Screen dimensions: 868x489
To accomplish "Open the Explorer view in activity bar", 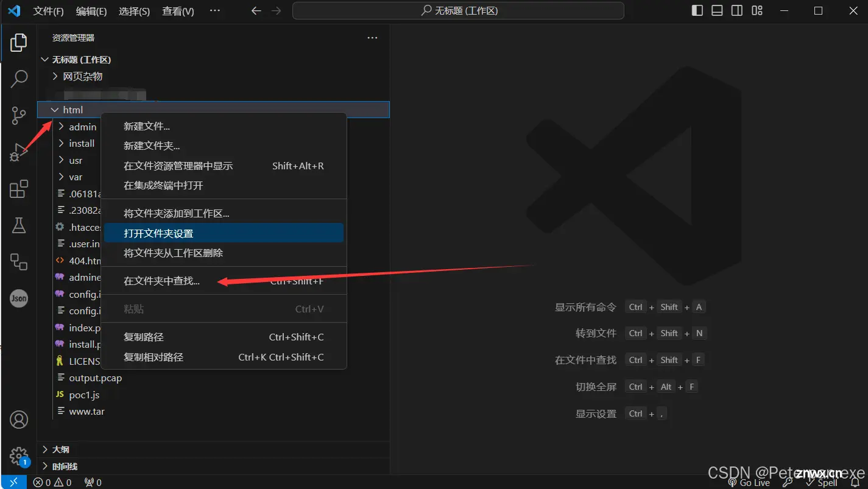I will click(19, 43).
